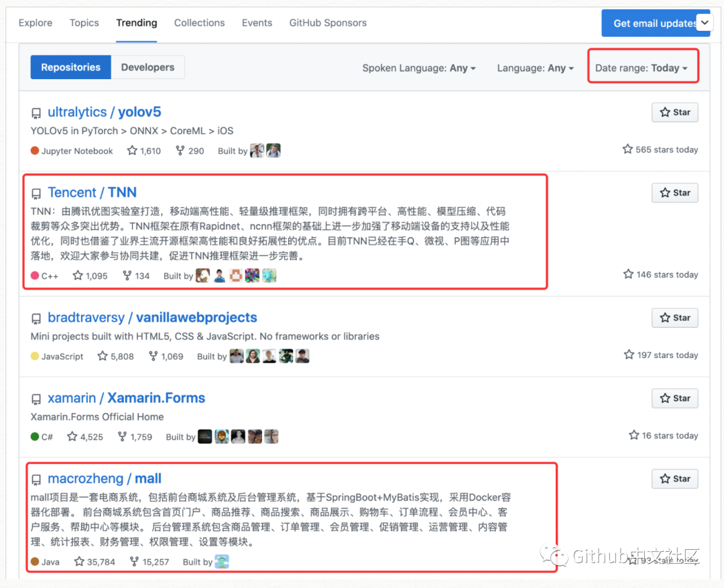Click repo icon beside bradtraversy / vanillawebprojects
Screen dimensions: 724x588
(36, 318)
